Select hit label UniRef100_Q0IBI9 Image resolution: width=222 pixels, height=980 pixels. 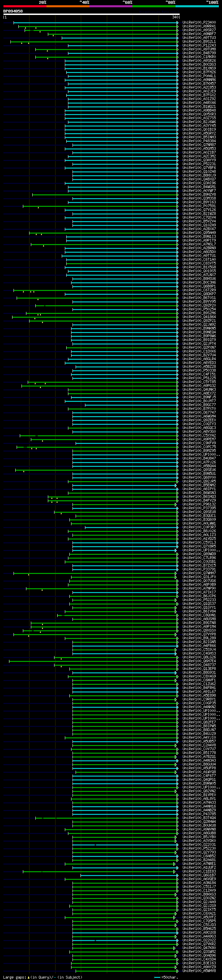pyautogui.click(x=199, y=129)
